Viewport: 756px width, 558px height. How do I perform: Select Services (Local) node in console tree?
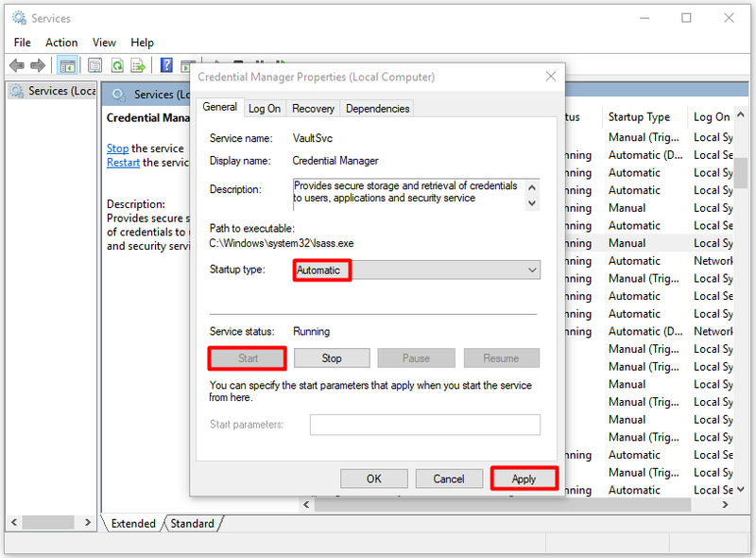53,91
